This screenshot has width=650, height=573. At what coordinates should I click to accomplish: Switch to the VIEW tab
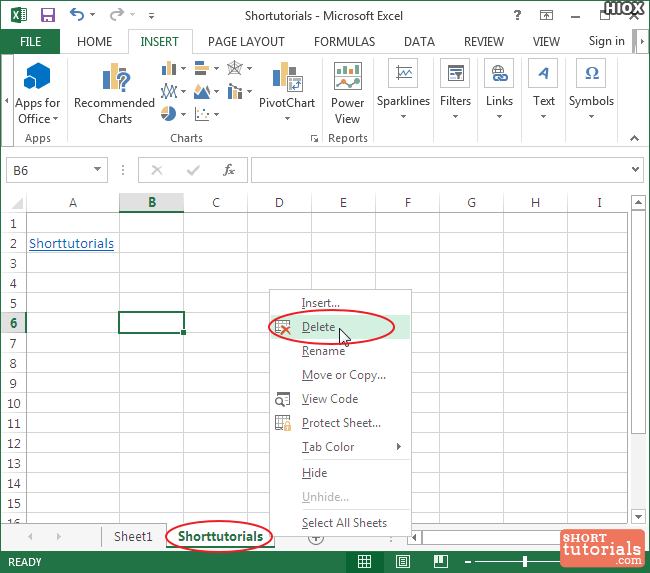[546, 41]
